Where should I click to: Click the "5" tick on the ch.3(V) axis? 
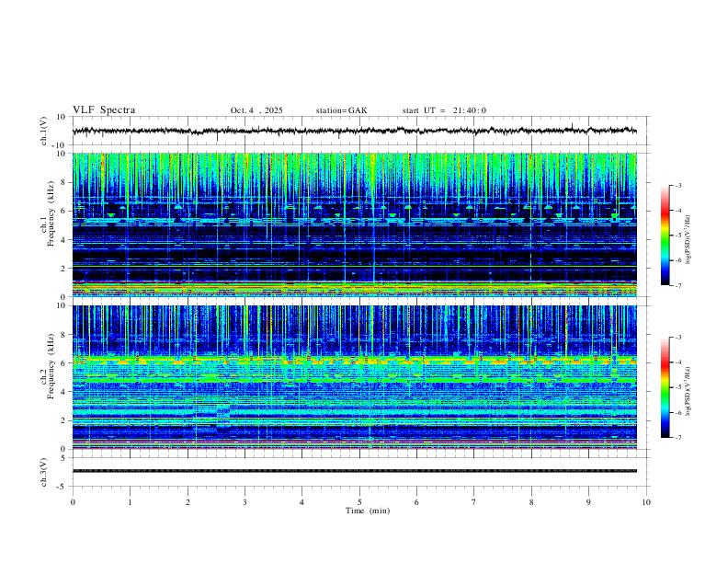64,457
